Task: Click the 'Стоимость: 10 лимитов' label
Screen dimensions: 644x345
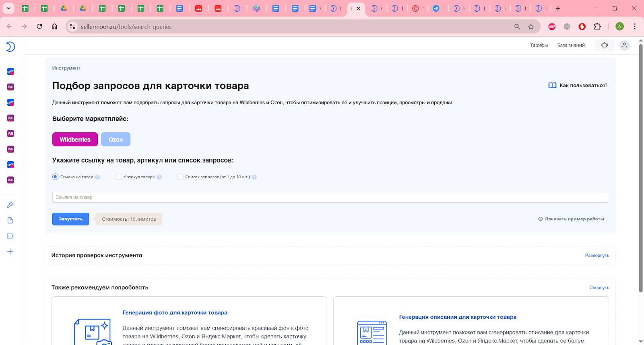Action: [x=129, y=219]
